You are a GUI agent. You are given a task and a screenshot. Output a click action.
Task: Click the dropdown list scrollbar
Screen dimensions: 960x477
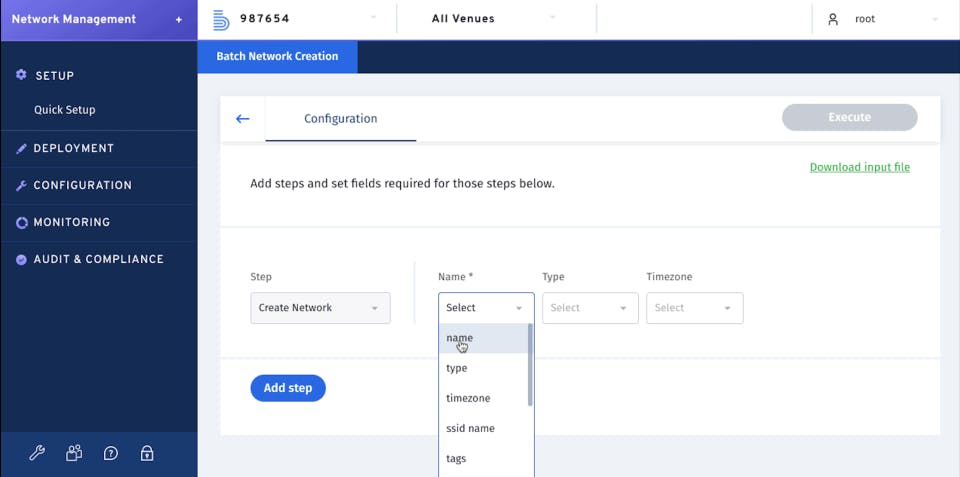530,365
